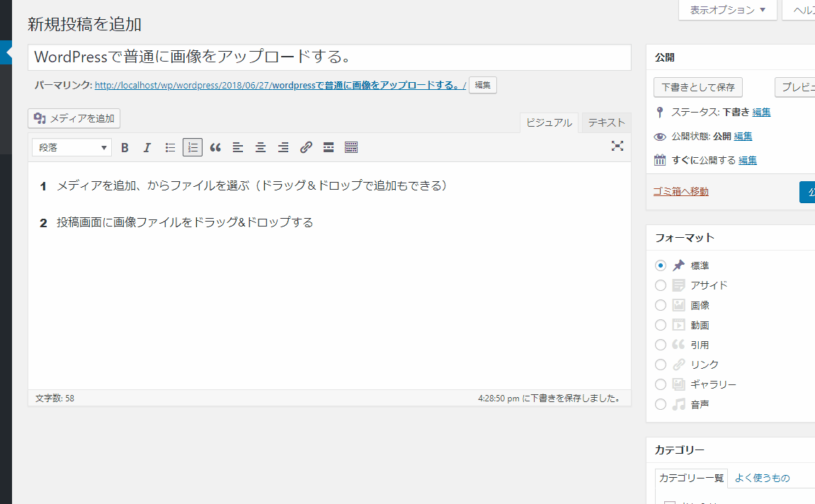Insert a blockquote
Viewport: 815px width, 504px height.
coord(215,147)
